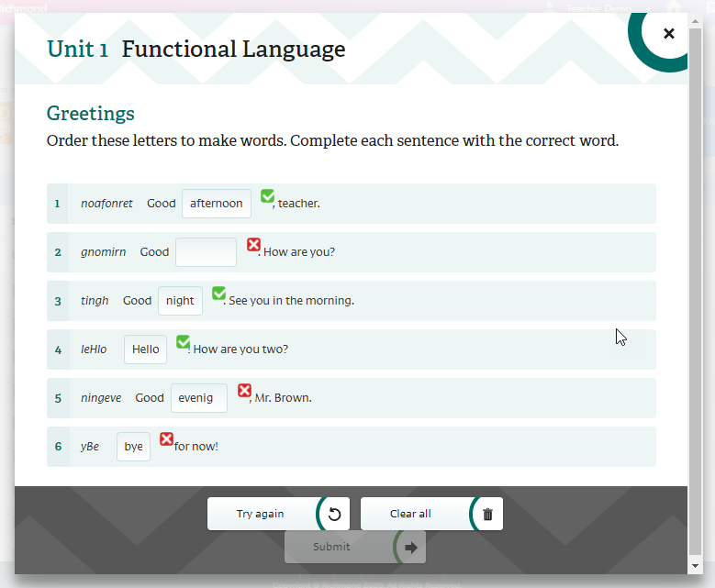Screen dimensions: 715x588
Task: Click the scrollbar down arrow at bottom right
Action: 695,565
